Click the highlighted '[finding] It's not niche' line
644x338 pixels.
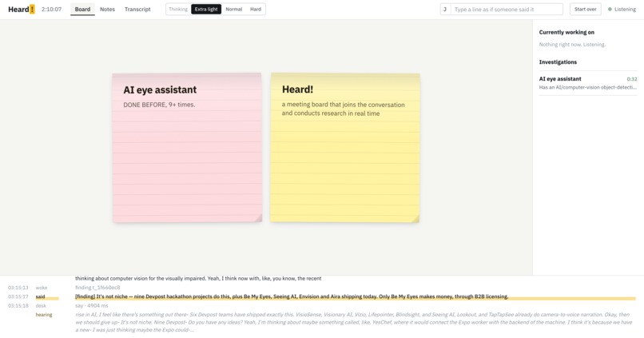click(x=292, y=296)
